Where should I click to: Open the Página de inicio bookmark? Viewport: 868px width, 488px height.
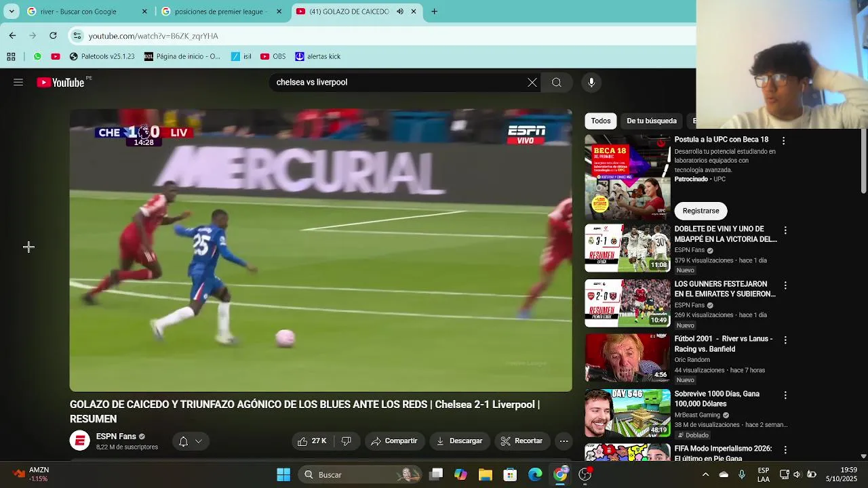pos(182,56)
